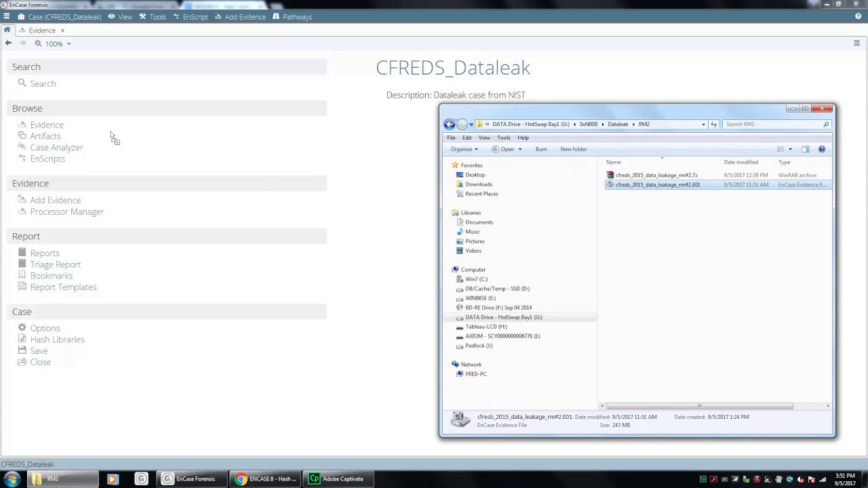Open the Tools menu in EnCase

click(x=153, y=17)
